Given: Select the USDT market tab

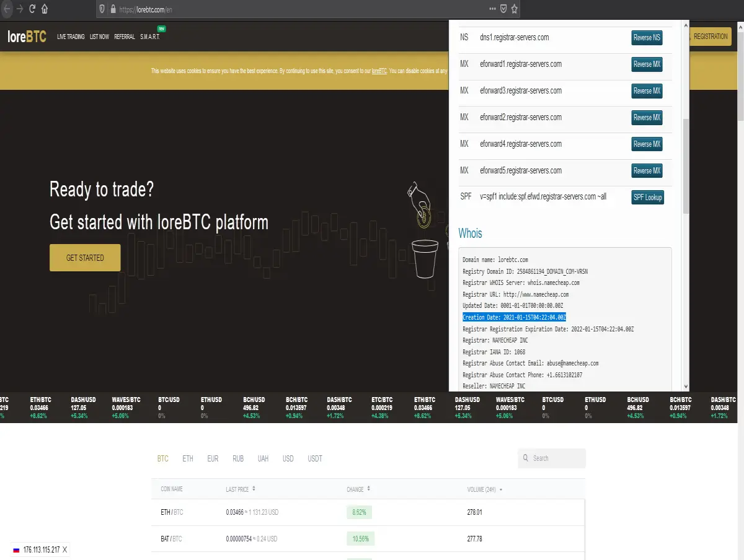Looking at the screenshot, I should pos(315,459).
